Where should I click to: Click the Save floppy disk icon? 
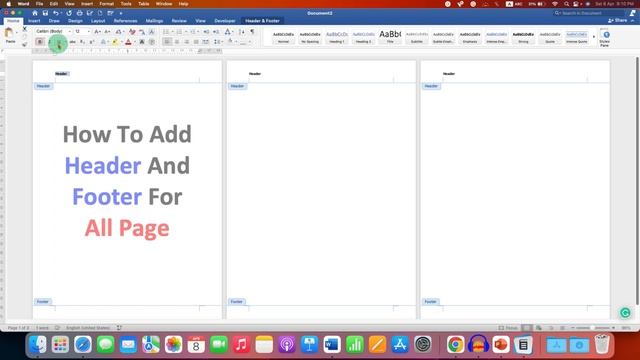pos(45,13)
